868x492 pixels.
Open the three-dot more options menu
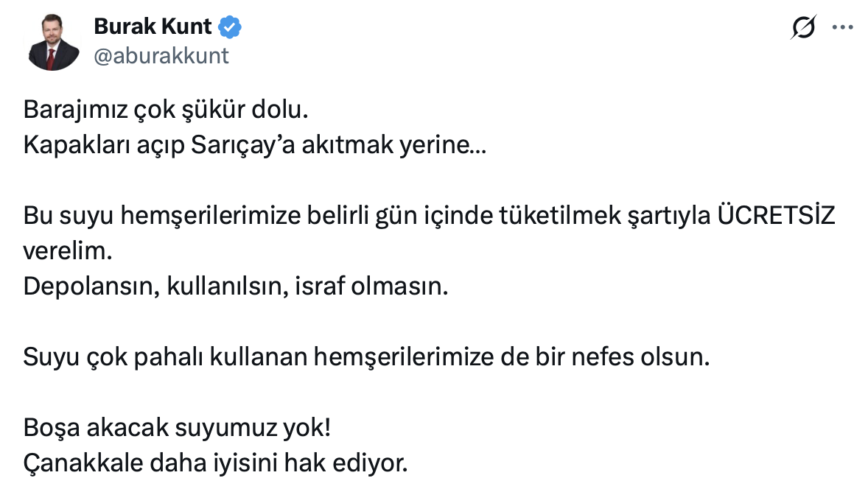842,27
